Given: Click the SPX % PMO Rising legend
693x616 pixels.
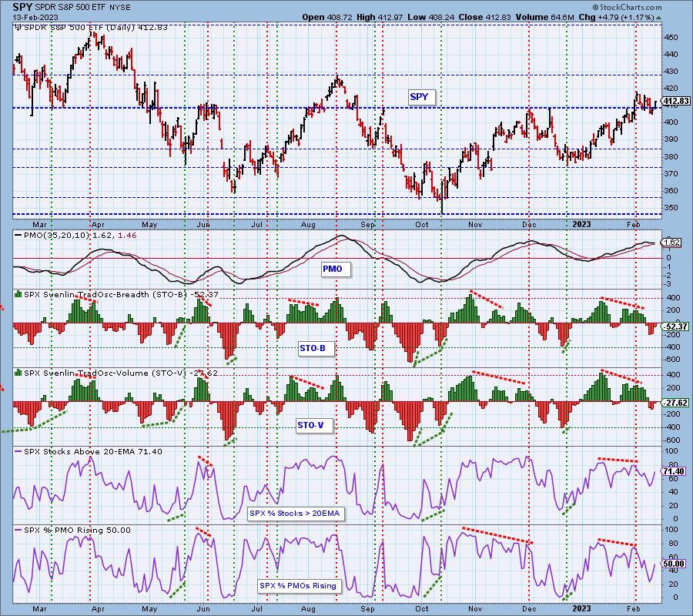Looking at the screenshot, I should pos(77,531).
